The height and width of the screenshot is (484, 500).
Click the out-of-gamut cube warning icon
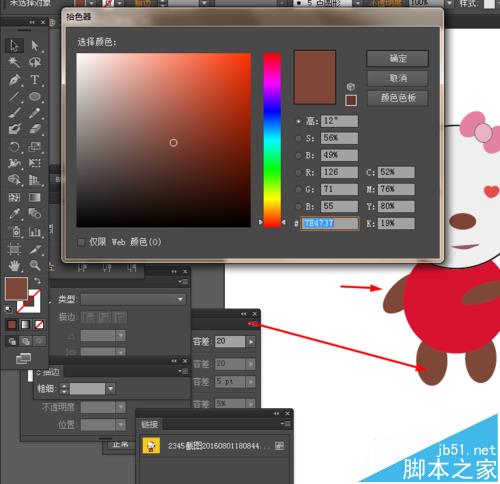(350, 87)
